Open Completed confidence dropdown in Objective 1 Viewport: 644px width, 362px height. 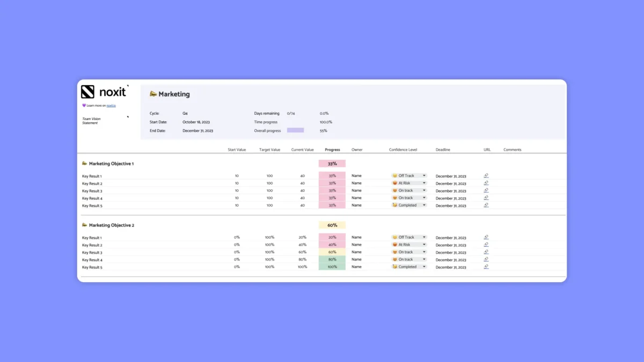tap(409, 205)
